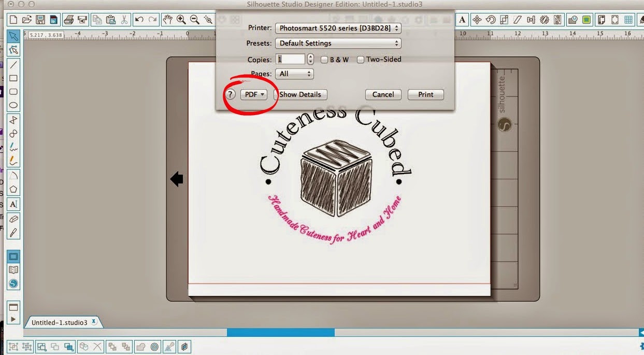Open the Photosmart printer dropdown
The height and width of the screenshot is (355, 644).
338,28
